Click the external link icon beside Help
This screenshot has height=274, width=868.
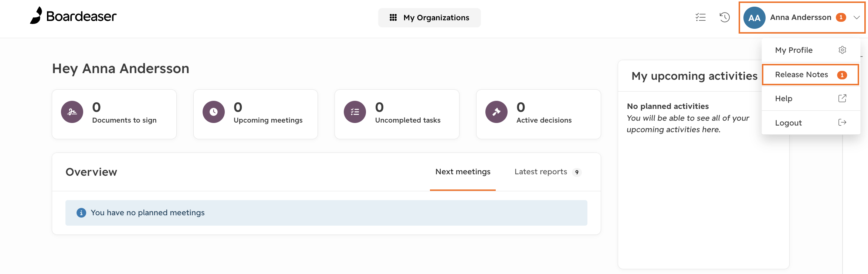click(x=842, y=98)
